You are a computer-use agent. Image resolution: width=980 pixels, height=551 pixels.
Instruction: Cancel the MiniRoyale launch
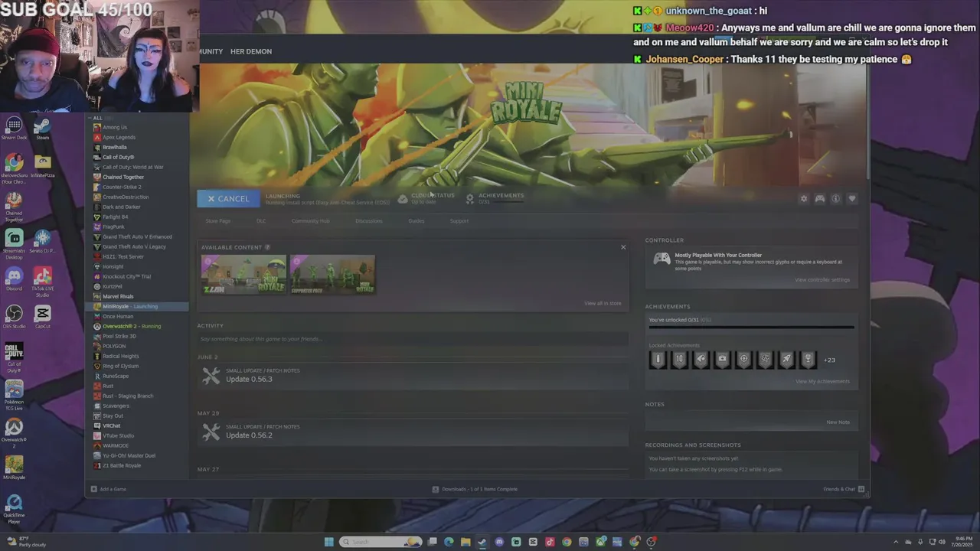[228, 199]
